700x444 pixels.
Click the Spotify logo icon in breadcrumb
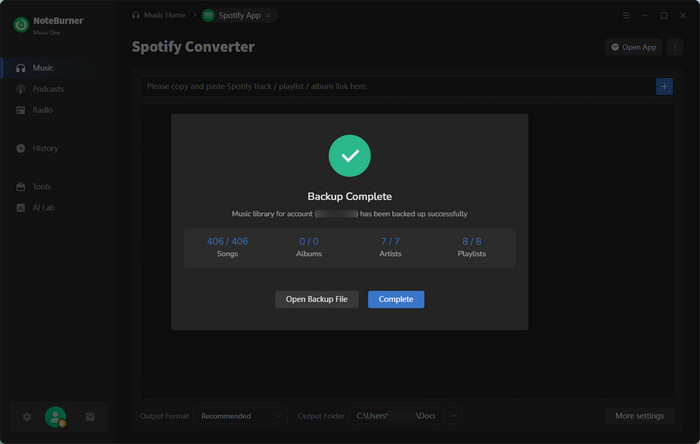tap(208, 16)
